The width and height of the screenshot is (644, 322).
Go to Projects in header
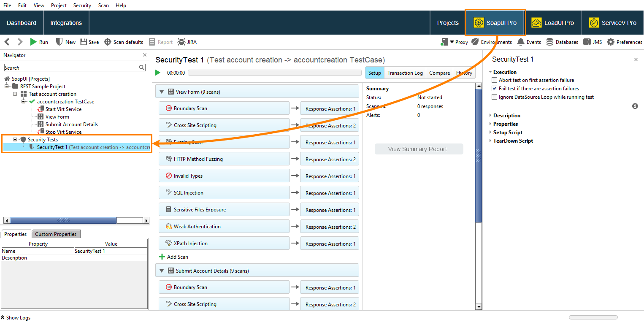coord(448,23)
